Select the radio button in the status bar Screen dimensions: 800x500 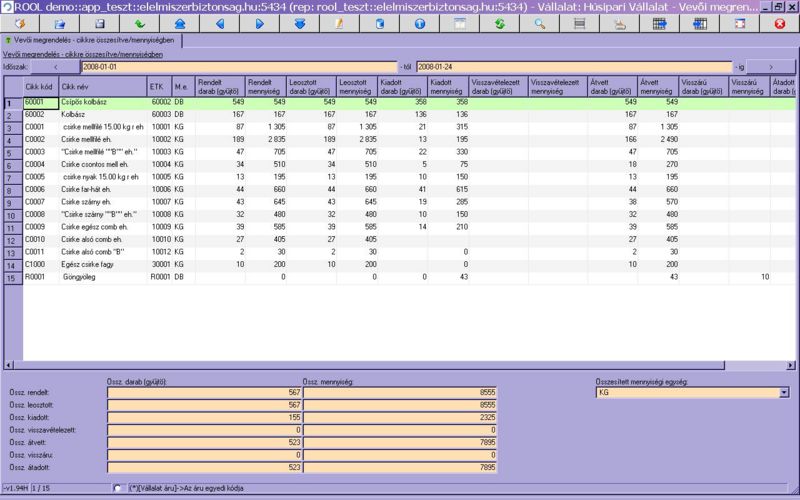point(118,488)
